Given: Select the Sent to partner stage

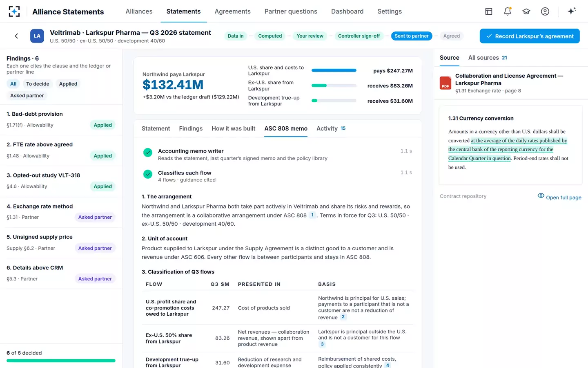Looking at the screenshot, I should 412,36.
